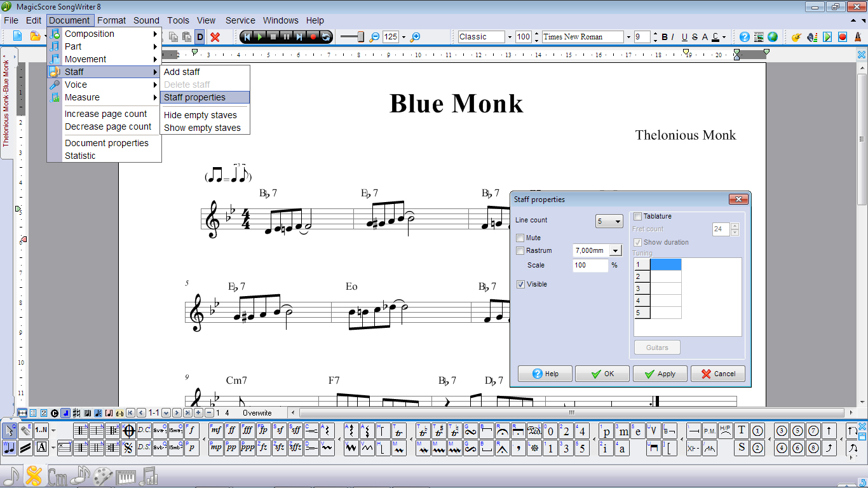868x488 pixels.
Task: Uncheck the Visible checkbox
Action: (x=520, y=284)
